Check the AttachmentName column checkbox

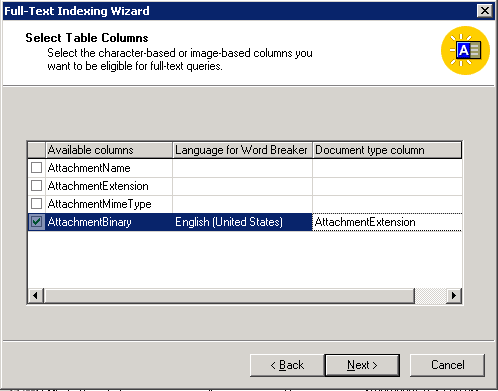[36, 168]
